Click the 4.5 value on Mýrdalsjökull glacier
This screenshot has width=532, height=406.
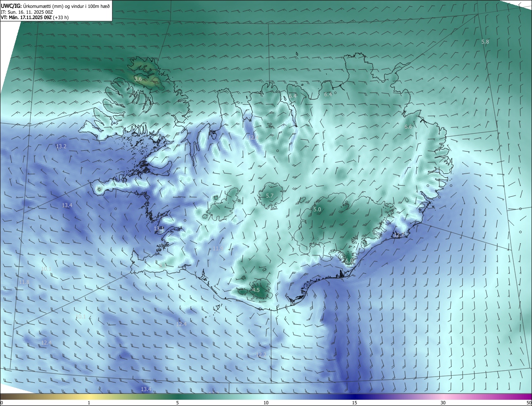[x=256, y=290]
